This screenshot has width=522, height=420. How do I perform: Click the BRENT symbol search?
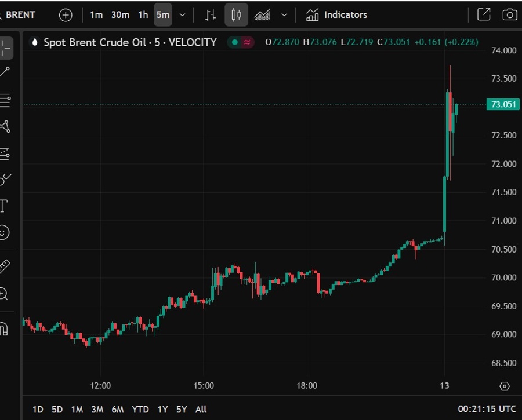pos(19,15)
